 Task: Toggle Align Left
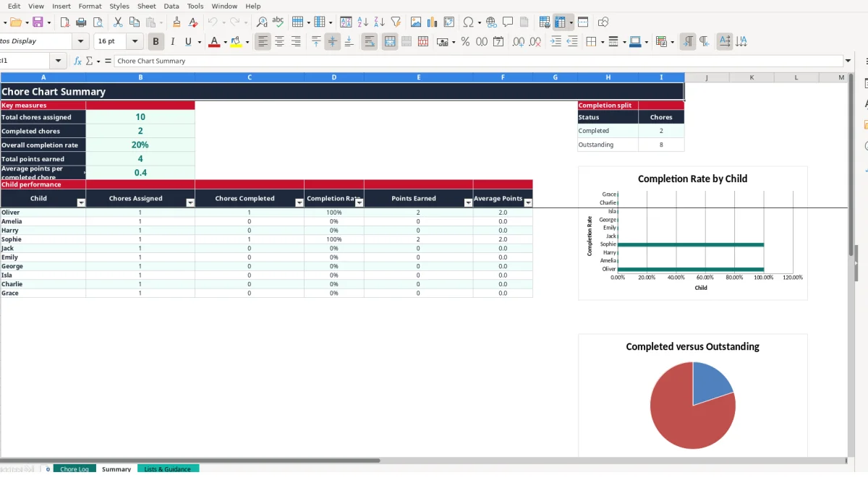(263, 42)
